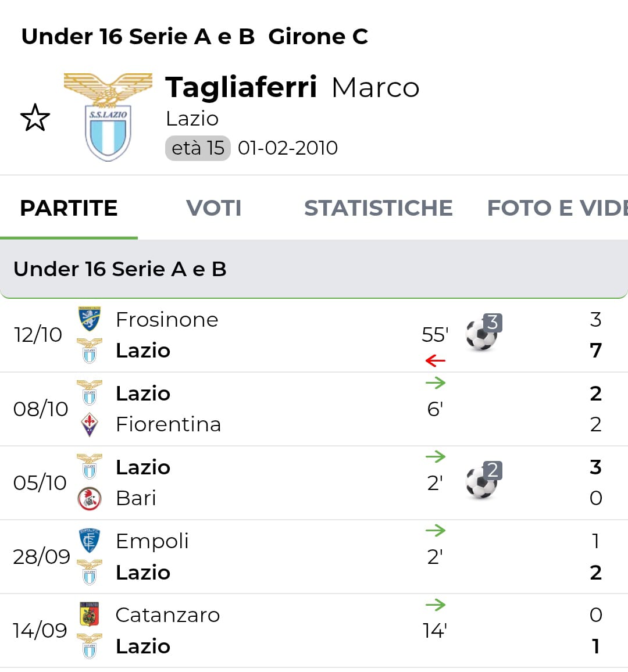This screenshot has height=672, width=628.
Task: Click the red substitution-out arrow
Action: coord(435,361)
